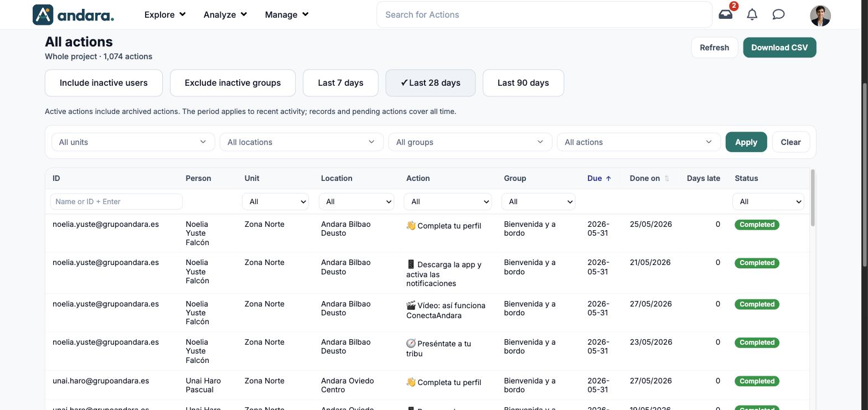Open the Manage menu

tap(287, 14)
